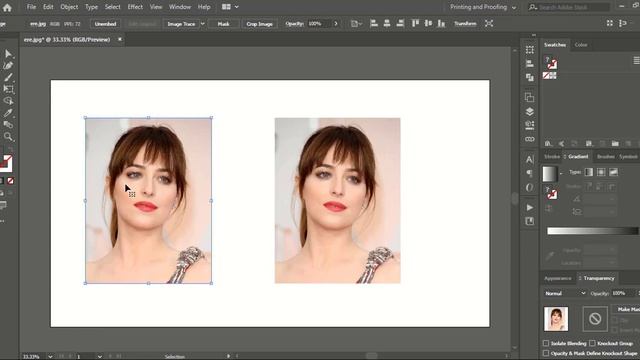The image size is (640, 360).
Task: Click the Mask button
Action: point(223,24)
